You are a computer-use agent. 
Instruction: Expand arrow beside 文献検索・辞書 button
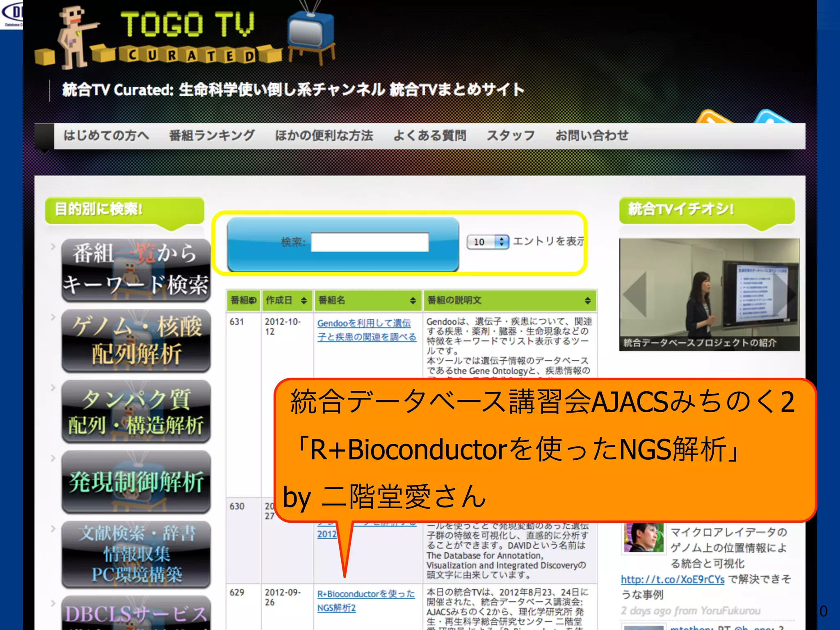[x=53, y=529]
